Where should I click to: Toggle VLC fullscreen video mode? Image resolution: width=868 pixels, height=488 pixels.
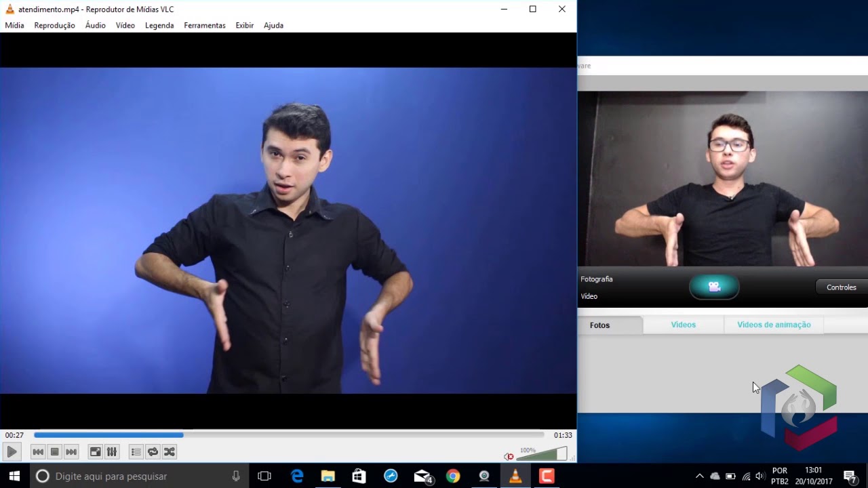pyautogui.click(x=96, y=451)
